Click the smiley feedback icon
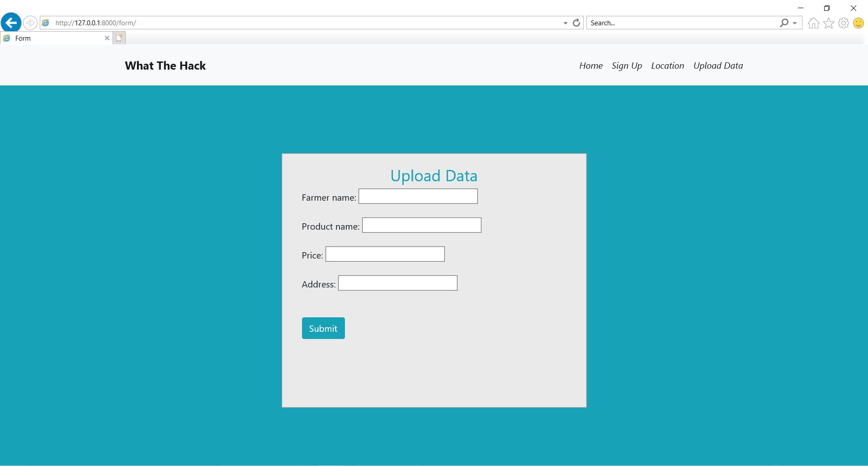868x466 pixels. coord(859,23)
